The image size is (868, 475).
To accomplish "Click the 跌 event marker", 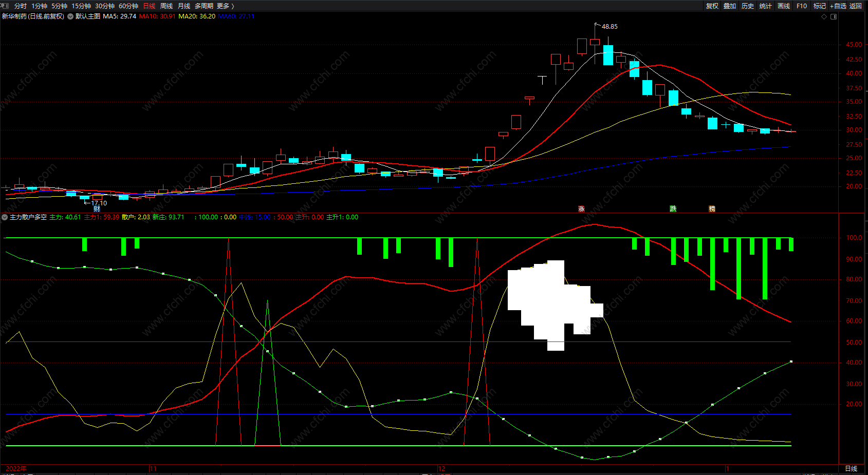I will (x=673, y=208).
